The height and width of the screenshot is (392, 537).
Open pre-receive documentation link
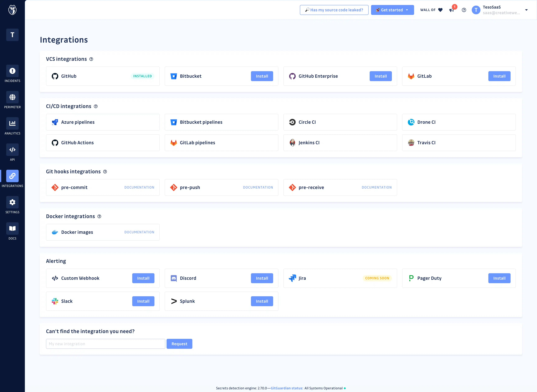(x=377, y=187)
